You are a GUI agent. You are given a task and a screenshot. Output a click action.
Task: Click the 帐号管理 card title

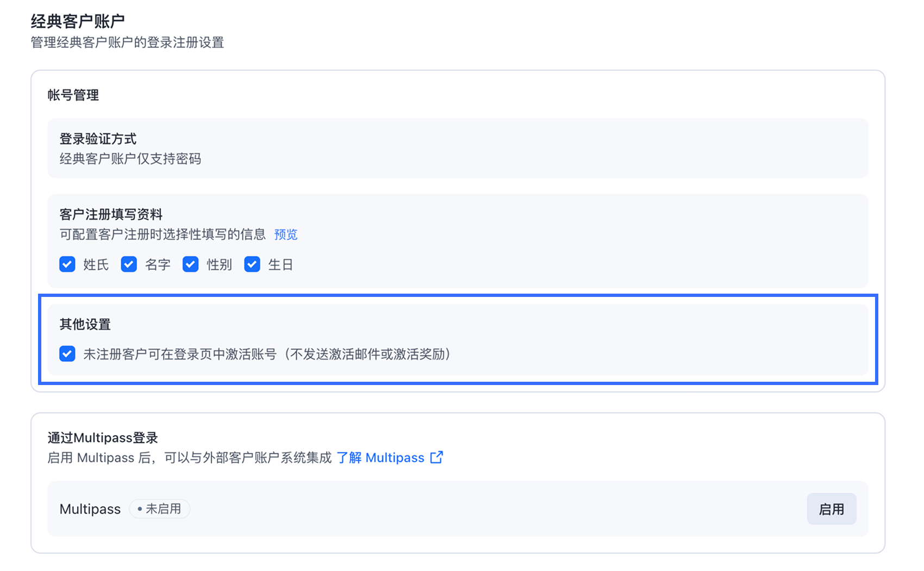pos(73,95)
